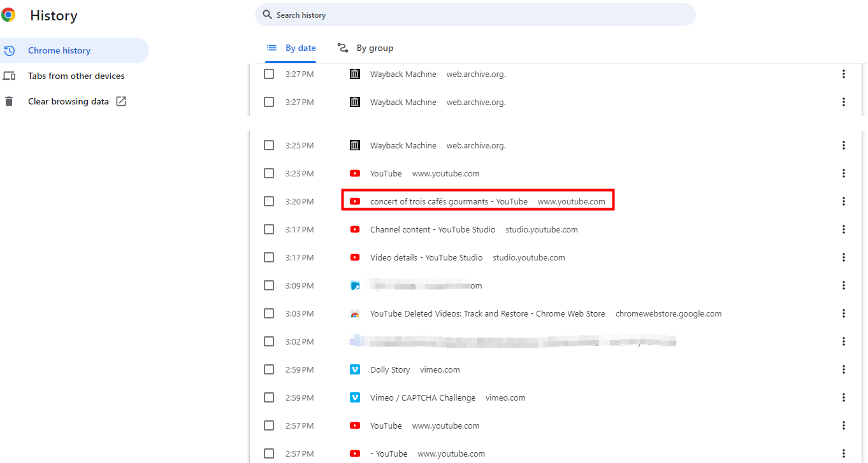Select the checkbox for the Dolly Story entry
This screenshot has height=463, width=868.
point(269,369)
